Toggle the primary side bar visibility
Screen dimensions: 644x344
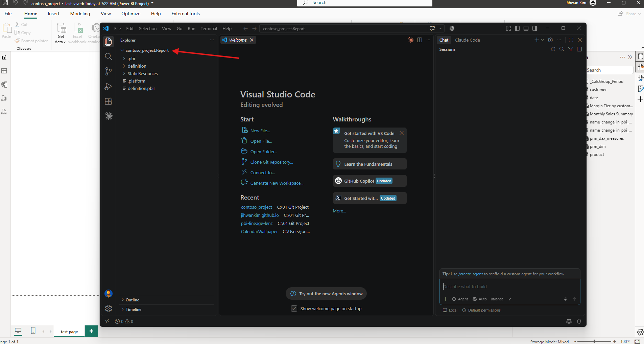coord(517,28)
